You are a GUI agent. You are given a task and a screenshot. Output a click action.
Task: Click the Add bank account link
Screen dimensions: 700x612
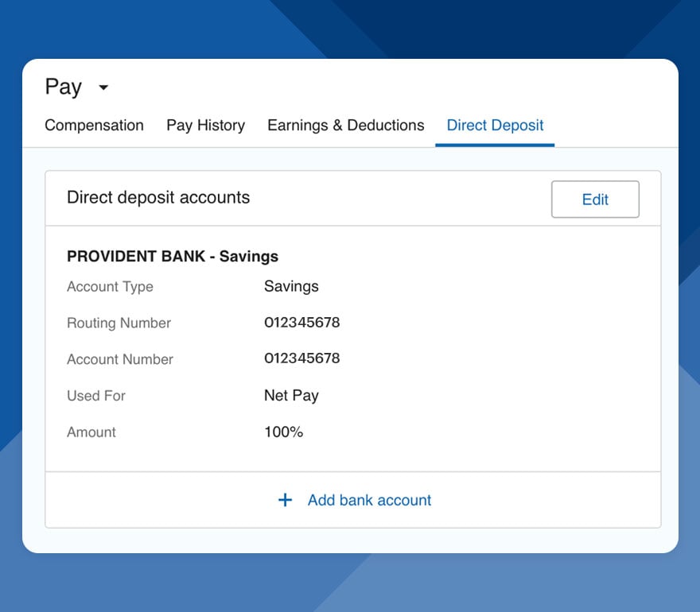tap(369, 500)
